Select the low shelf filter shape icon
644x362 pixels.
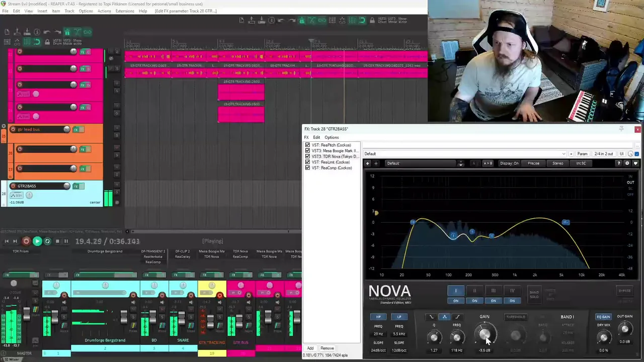coord(432,317)
